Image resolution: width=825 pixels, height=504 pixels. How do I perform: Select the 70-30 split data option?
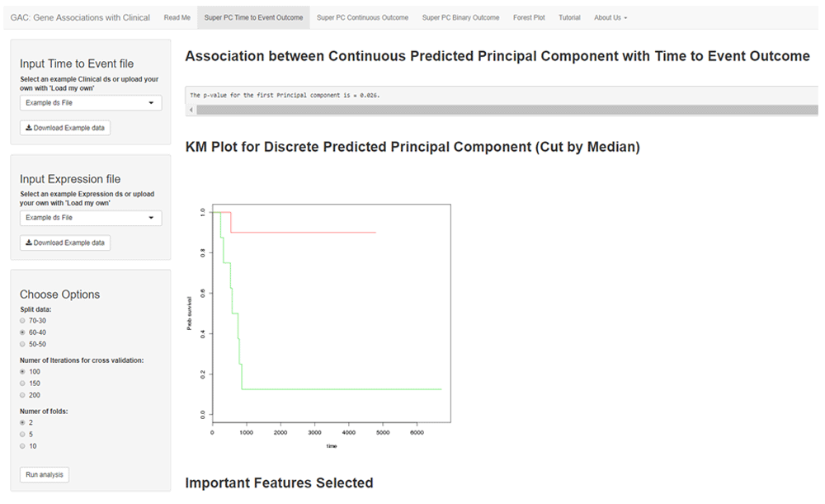point(22,320)
